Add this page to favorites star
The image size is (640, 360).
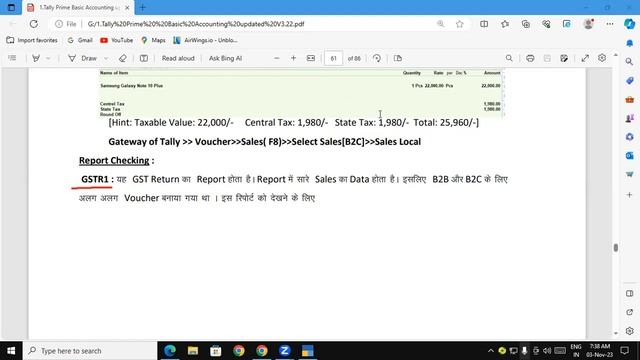460,24
